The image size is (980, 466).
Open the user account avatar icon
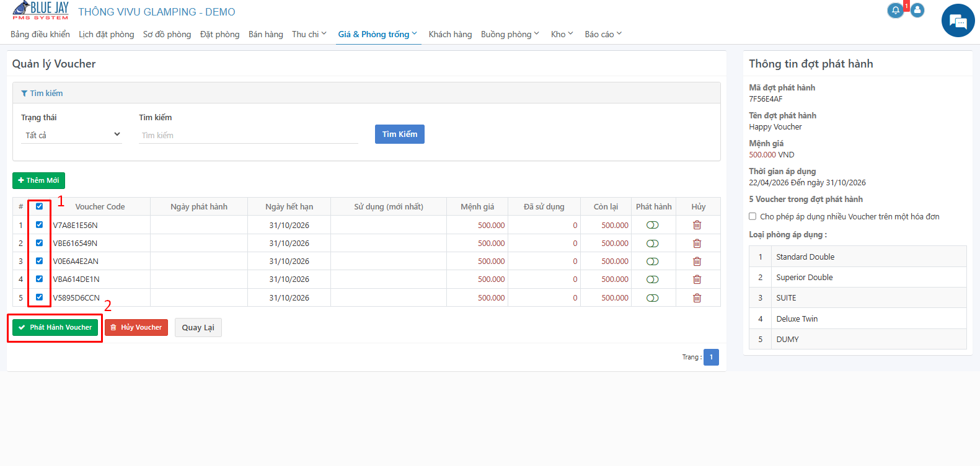[x=917, y=11]
